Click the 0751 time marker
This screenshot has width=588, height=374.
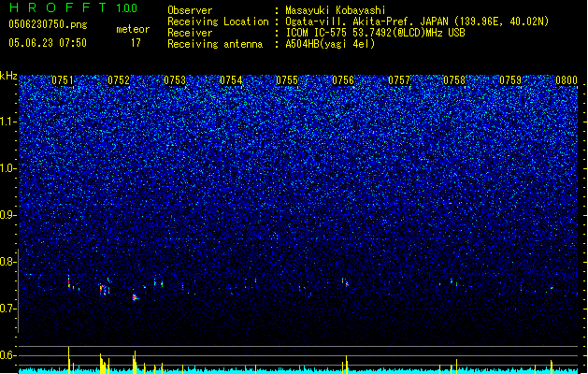pyautogui.click(x=63, y=80)
